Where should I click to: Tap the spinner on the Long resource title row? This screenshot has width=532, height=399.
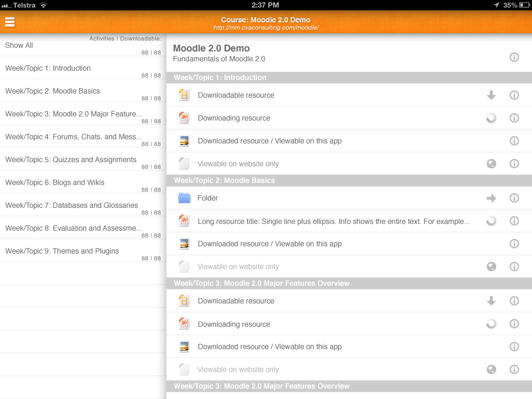[491, 221]
